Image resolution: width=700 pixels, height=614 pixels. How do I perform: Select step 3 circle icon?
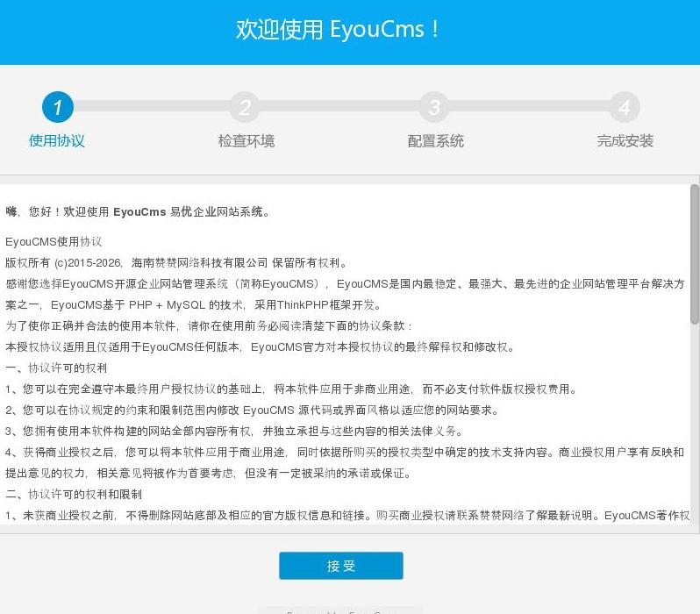click(x=434, y=107)
